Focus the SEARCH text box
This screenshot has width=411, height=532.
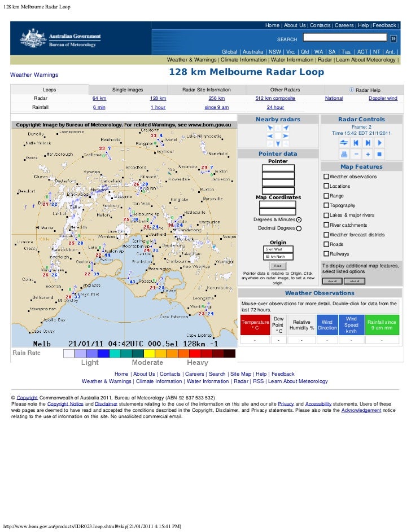(x=345, y=37)
